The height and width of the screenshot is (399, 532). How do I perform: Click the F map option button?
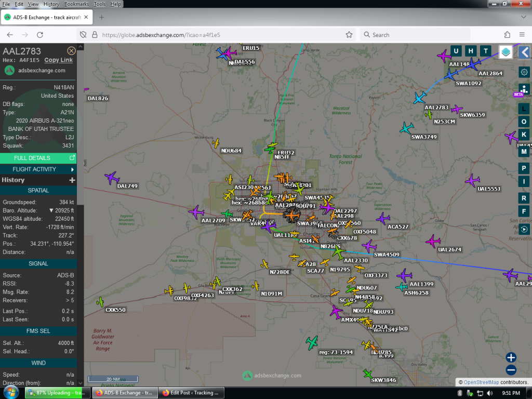(x=524, y=211)
